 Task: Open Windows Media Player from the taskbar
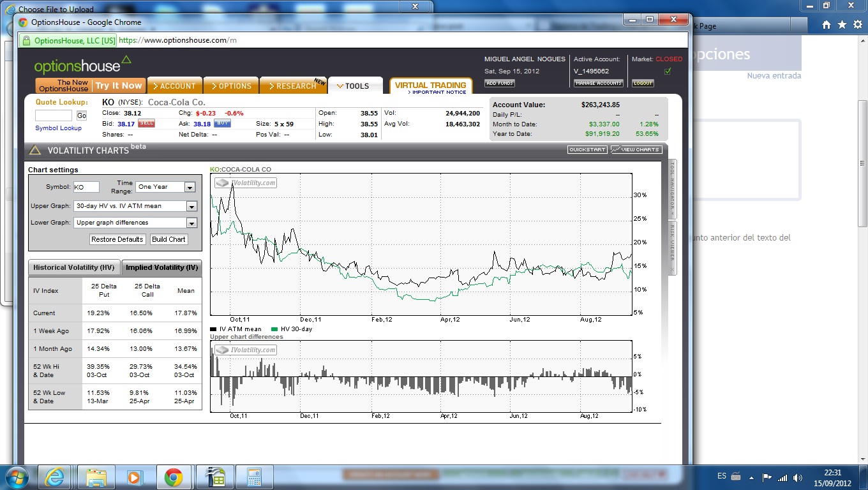(x=134, y=477)
